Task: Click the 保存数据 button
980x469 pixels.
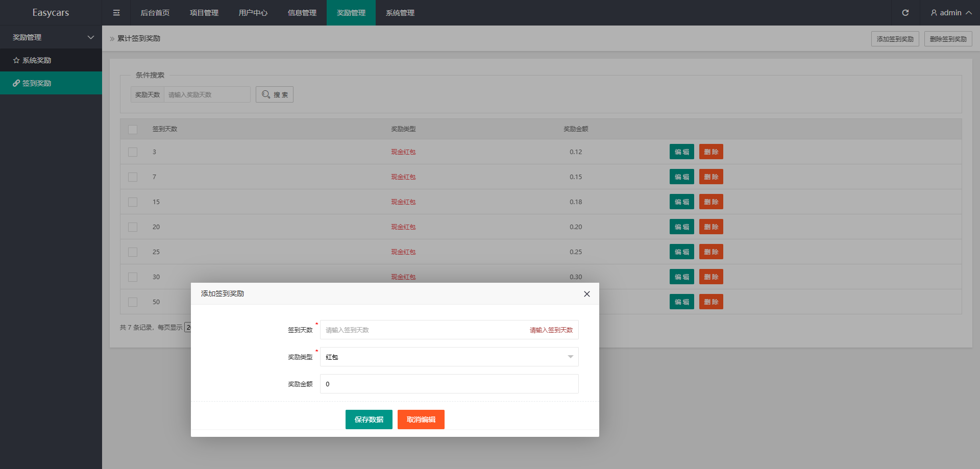Action: click(x=369, y=419)
